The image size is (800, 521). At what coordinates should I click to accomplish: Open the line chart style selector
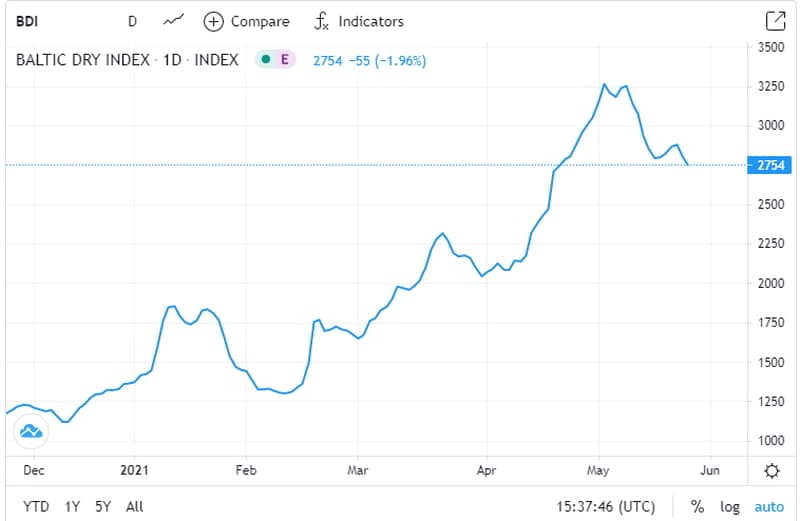[x=173, y=21]
